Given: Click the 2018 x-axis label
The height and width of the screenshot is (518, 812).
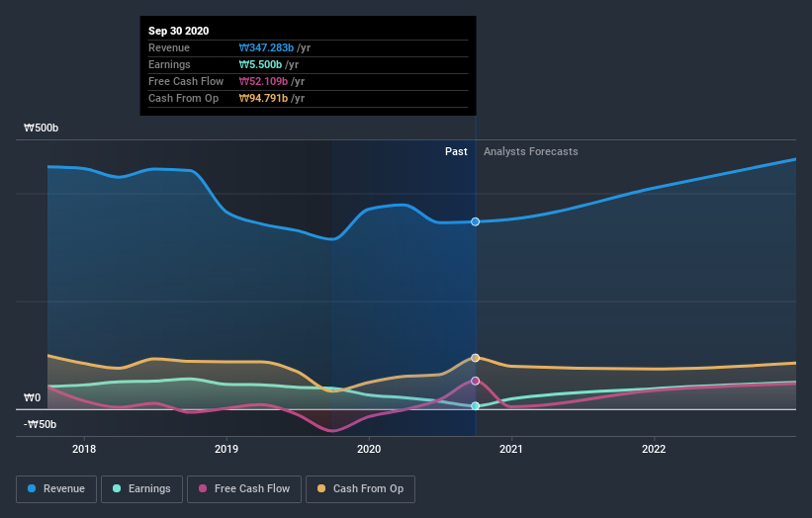Looking at the screenshot, I should (84, 449).
